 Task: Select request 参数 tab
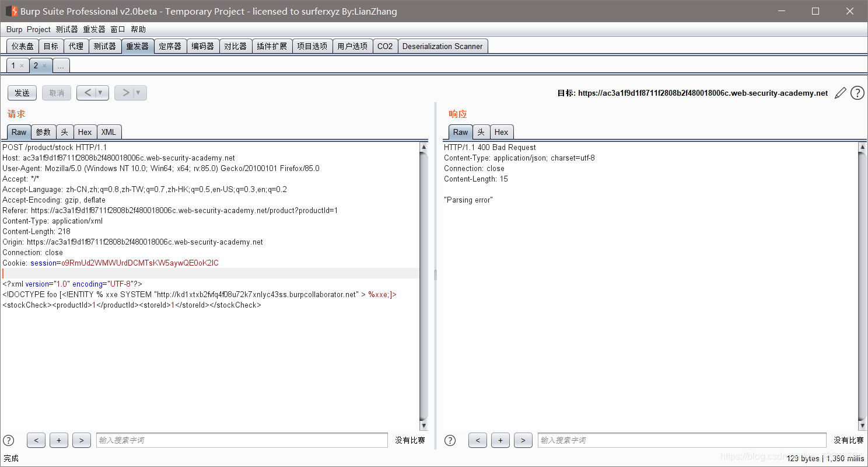[43, 132]
